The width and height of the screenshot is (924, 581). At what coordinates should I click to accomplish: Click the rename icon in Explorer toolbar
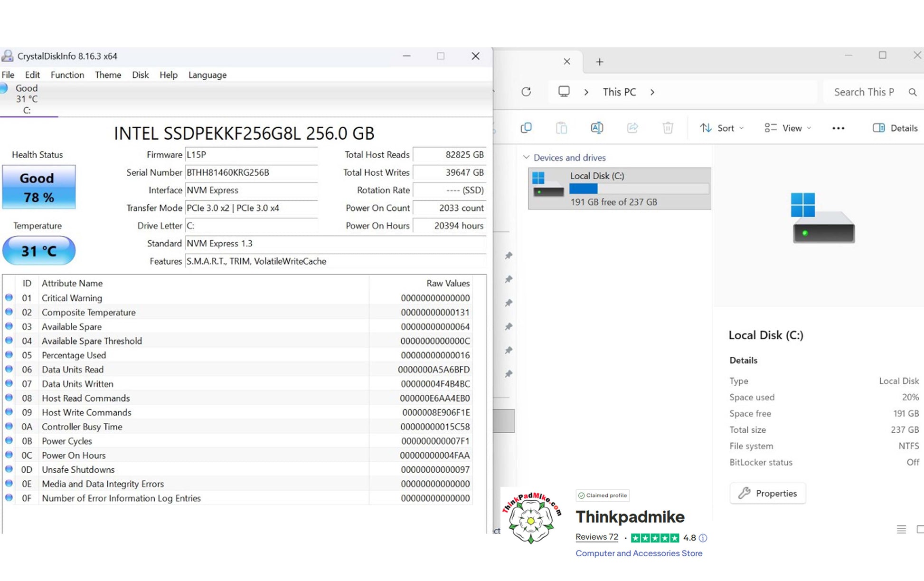[x=597, y=128]
